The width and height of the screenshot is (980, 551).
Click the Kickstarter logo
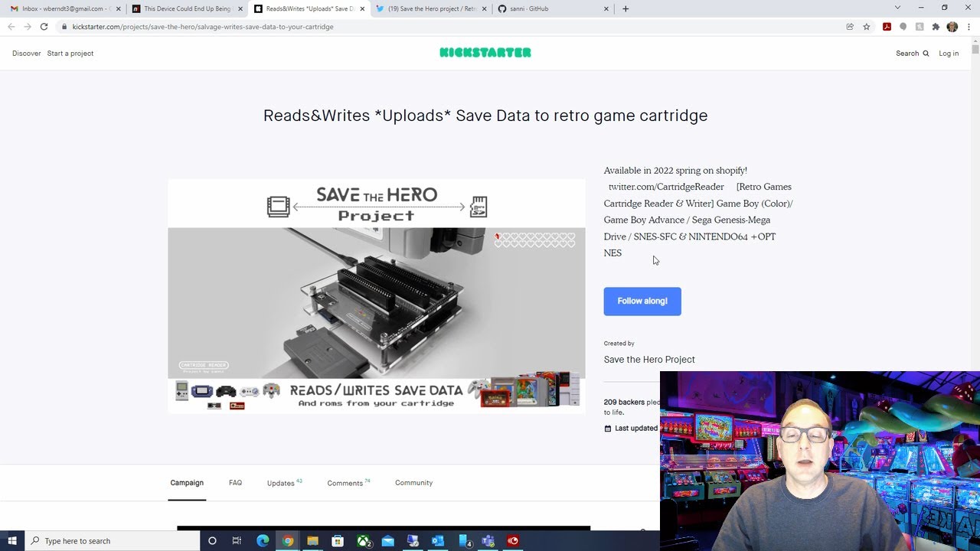pos(485,53)
